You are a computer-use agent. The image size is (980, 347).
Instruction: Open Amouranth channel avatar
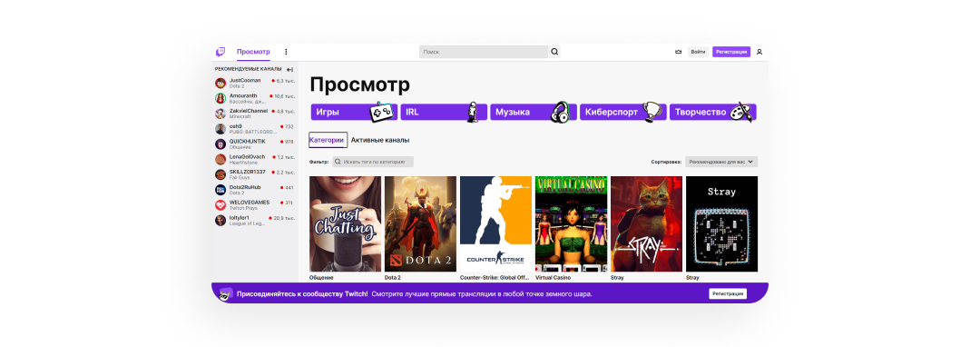(220, 98)
